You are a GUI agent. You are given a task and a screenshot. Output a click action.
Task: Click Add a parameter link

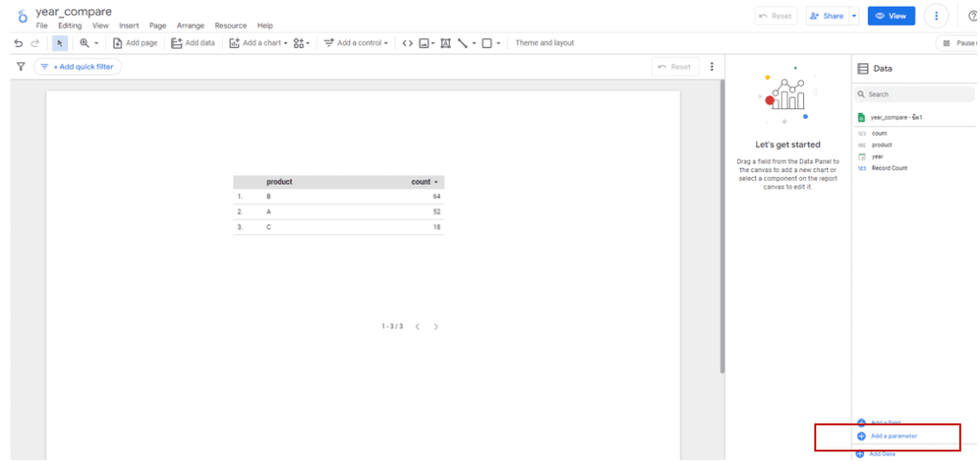coord(893,436)
